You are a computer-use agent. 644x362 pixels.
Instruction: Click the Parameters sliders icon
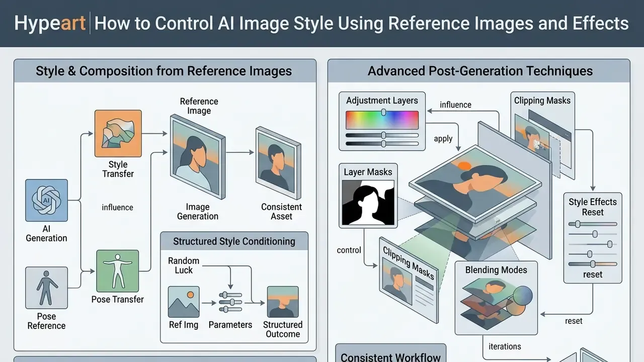click(230, 302)
